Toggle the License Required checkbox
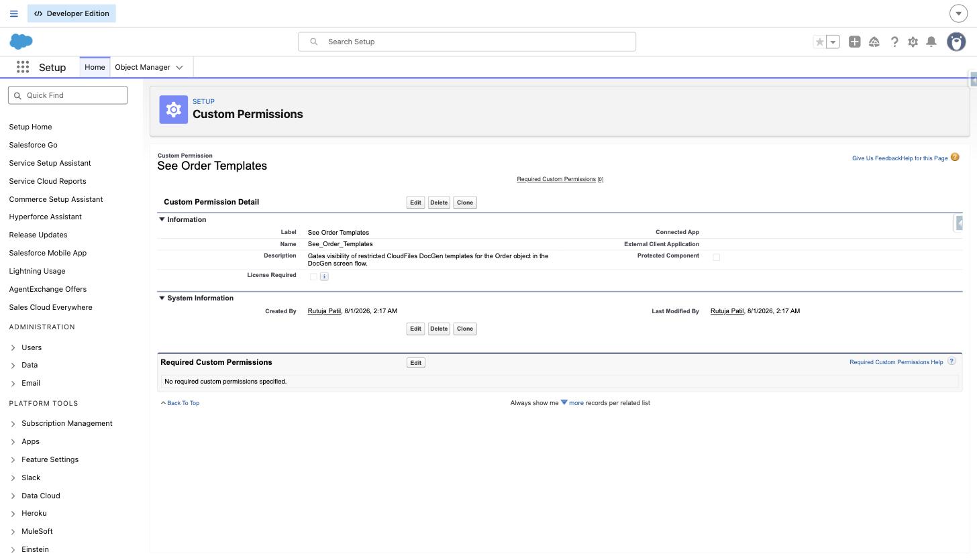 (x=313, y=276)
